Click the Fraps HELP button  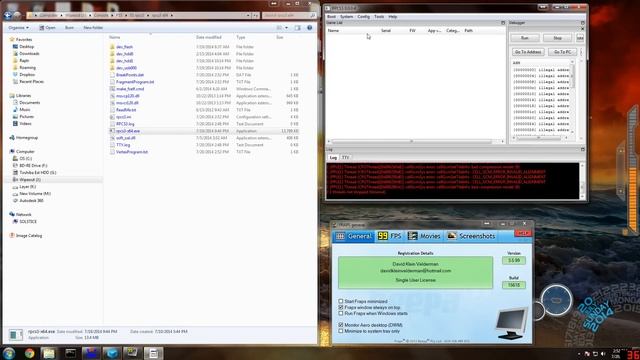coord(523,233)
